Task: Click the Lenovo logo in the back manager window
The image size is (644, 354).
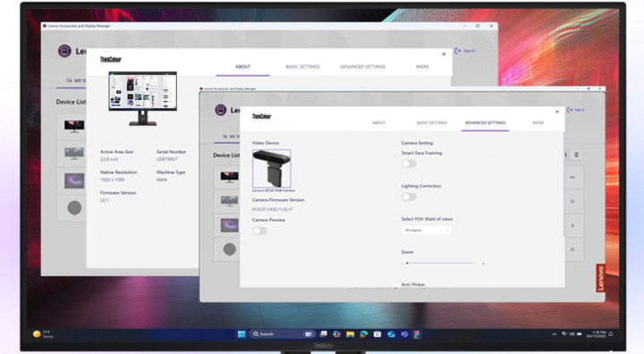Action: (x=64, y=51)
